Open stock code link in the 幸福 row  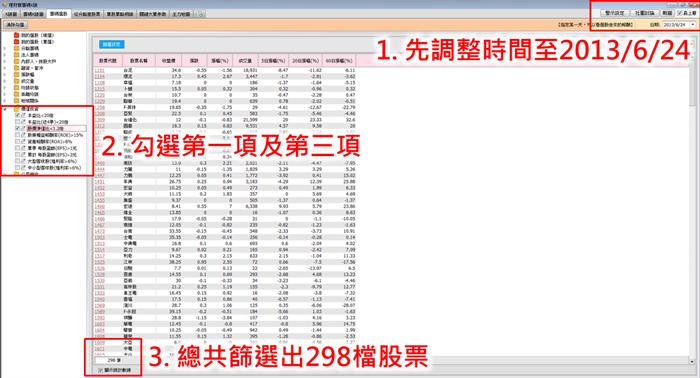pos(100,83)
